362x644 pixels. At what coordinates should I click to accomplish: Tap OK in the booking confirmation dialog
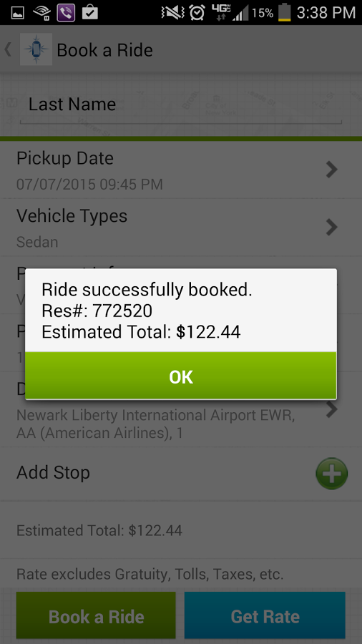tap(180, 376)
